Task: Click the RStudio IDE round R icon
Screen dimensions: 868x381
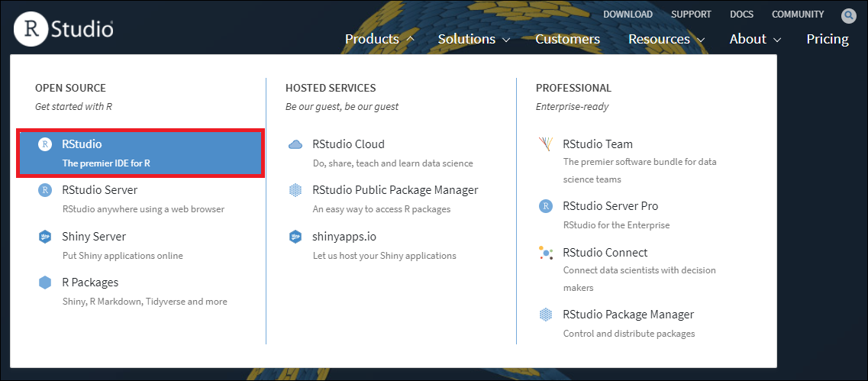Action: coord(45,144)
